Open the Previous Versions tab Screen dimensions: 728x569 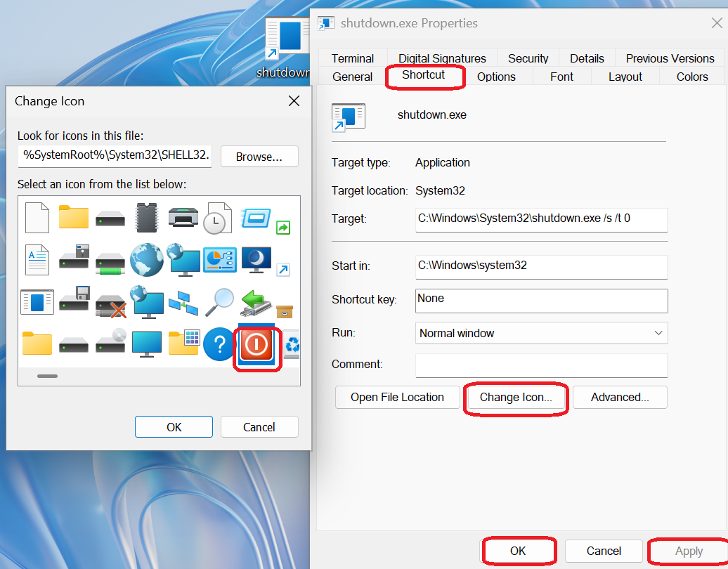(670, 58)
